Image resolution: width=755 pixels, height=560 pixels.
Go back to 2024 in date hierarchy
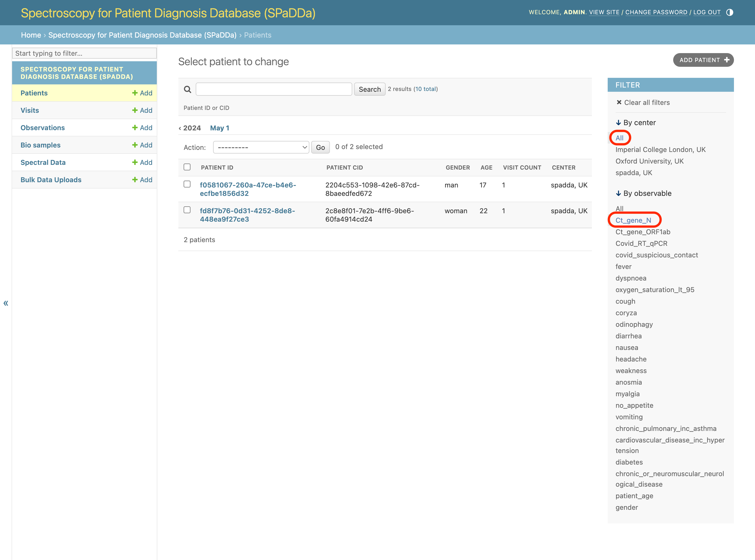[190, 128]
